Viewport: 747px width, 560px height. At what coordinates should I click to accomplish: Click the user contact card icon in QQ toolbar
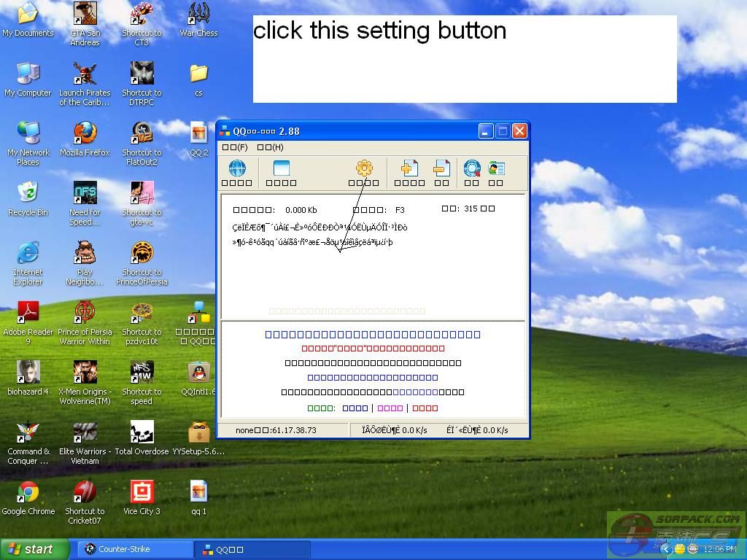pos(496,168)
